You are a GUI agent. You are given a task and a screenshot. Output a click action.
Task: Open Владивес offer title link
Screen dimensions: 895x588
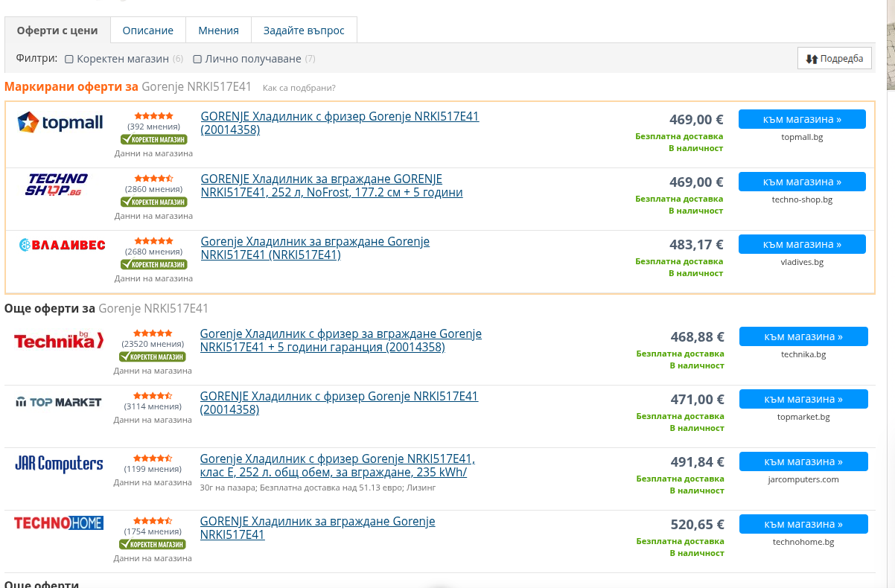click(x=315, y=248)
